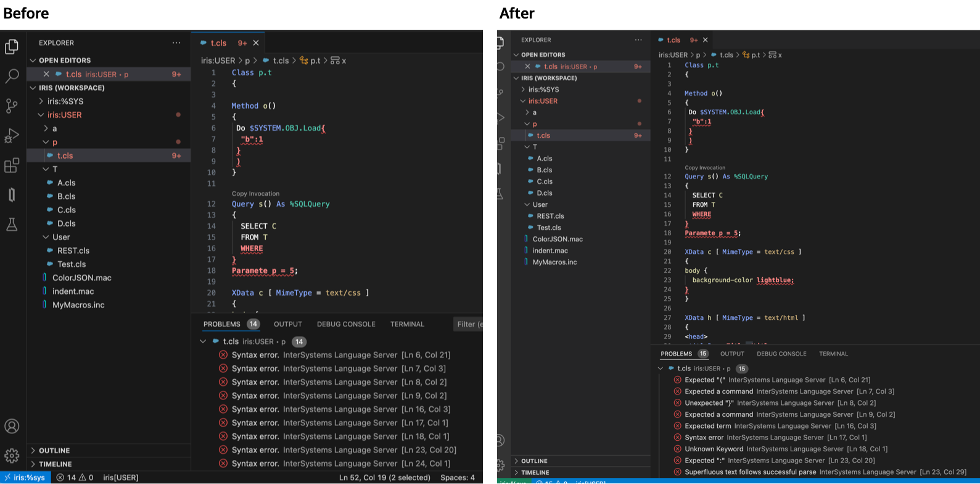Image resolution: width=980 pixels, height=484 pixels.
Task: Open Testing flask icon in the Before activity bar
Action: (x=12, y=225)
